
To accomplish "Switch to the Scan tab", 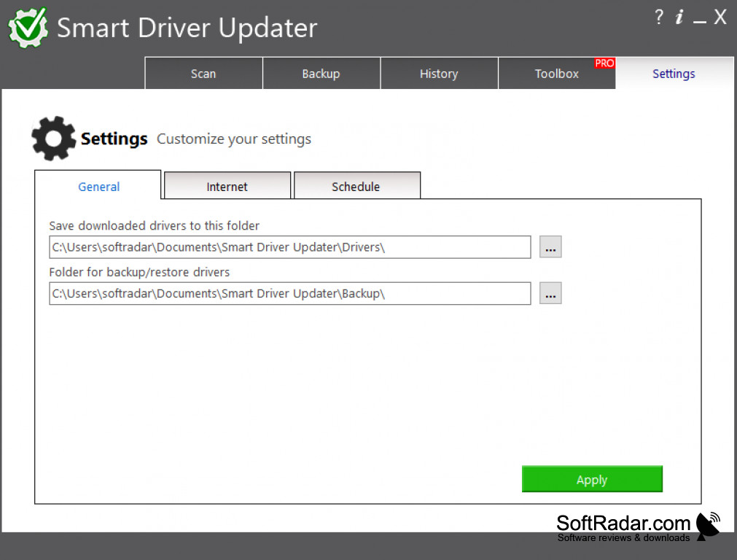I will point(203,74).
